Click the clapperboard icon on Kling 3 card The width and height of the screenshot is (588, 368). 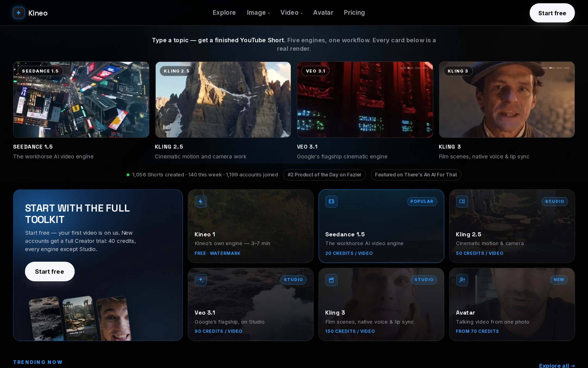[x=331, y=280]
